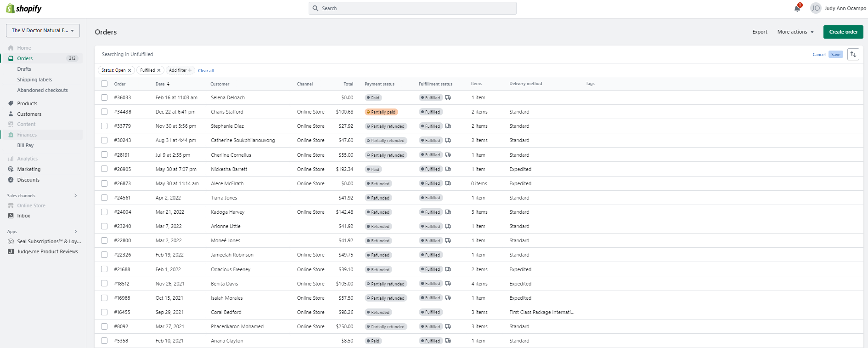The height and width of the screenshot is (348, 868).
Task: Click delivery truck icon for order #26905
Action: (448, 169)
